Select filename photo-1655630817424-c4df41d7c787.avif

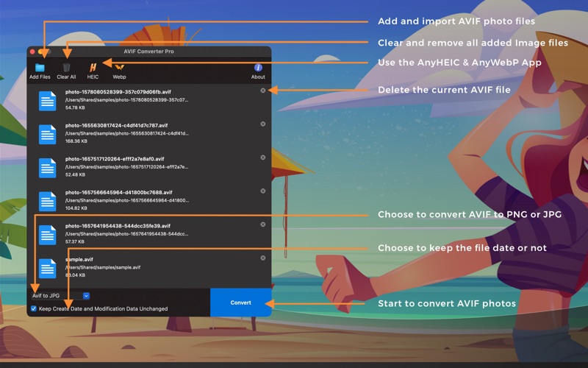pos(117,125)
